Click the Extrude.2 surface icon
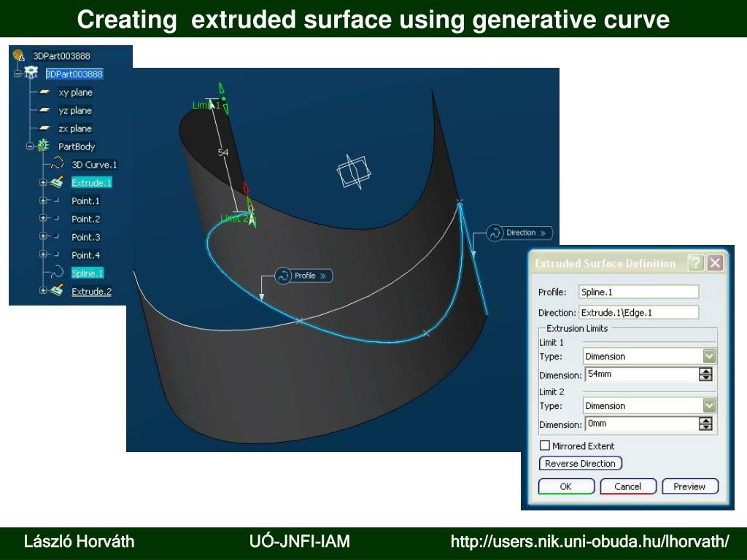 click(x=57, y=290)
